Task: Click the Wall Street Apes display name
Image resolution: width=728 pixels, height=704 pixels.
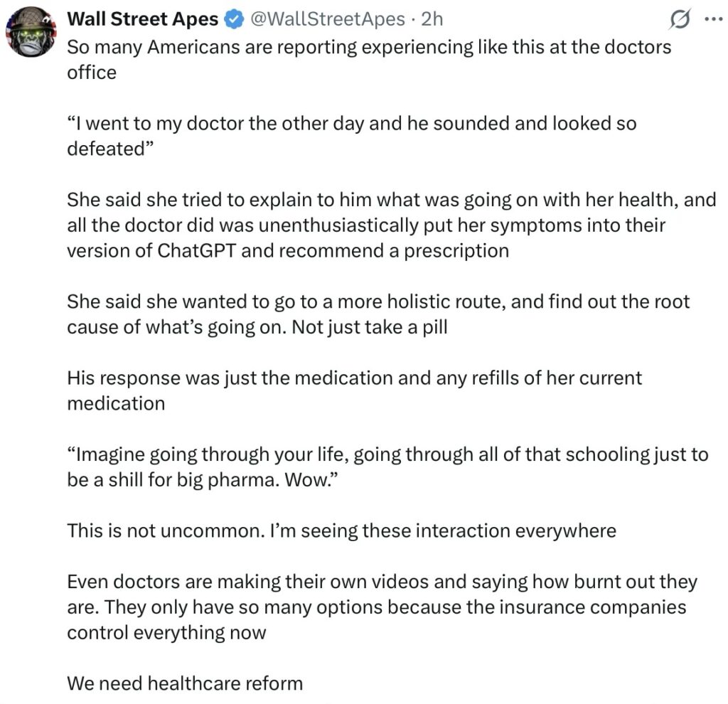Action: (x=142, y=19)
